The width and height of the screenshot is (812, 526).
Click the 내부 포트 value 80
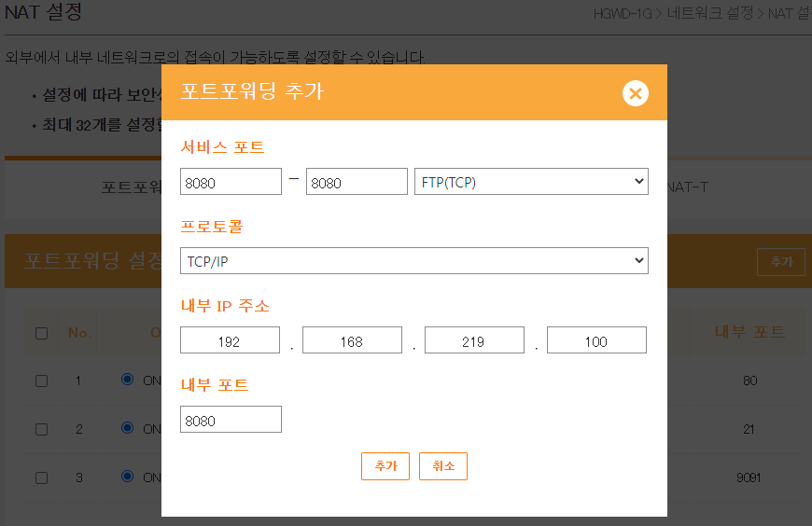pyautogui.click(x=749, y=381)
